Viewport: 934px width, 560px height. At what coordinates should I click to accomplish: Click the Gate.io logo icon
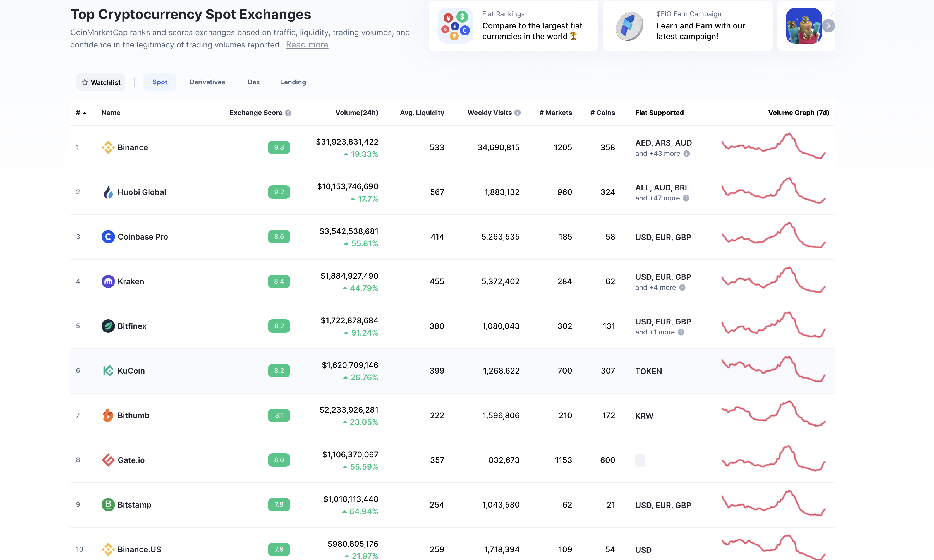pos(108,460)
